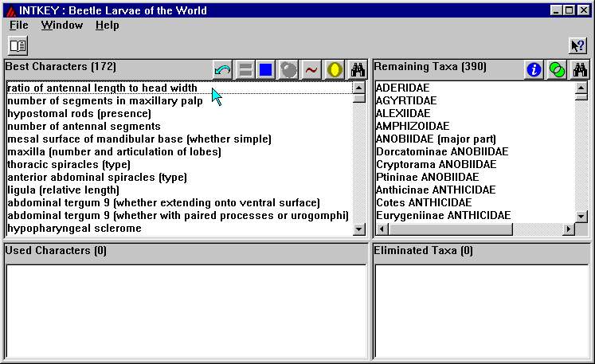
Task: Show taxon information with blue info icon
Action: (534, 70)
